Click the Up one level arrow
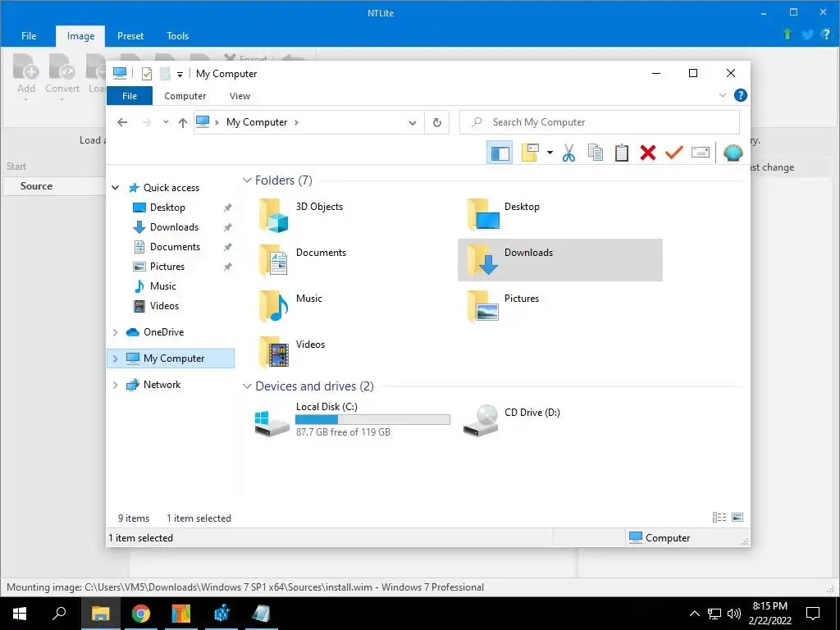The width and height of the screenshot is (840, 630). click(183, 123)
